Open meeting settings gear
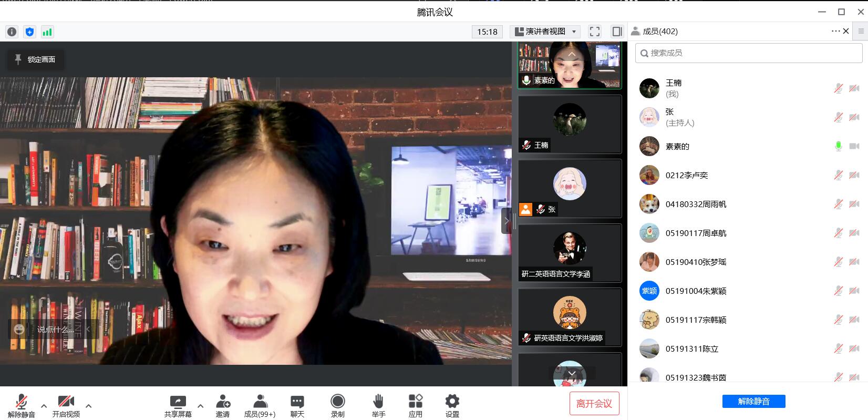This screenshot has width=868, height=420. click(x=452, y=406)
